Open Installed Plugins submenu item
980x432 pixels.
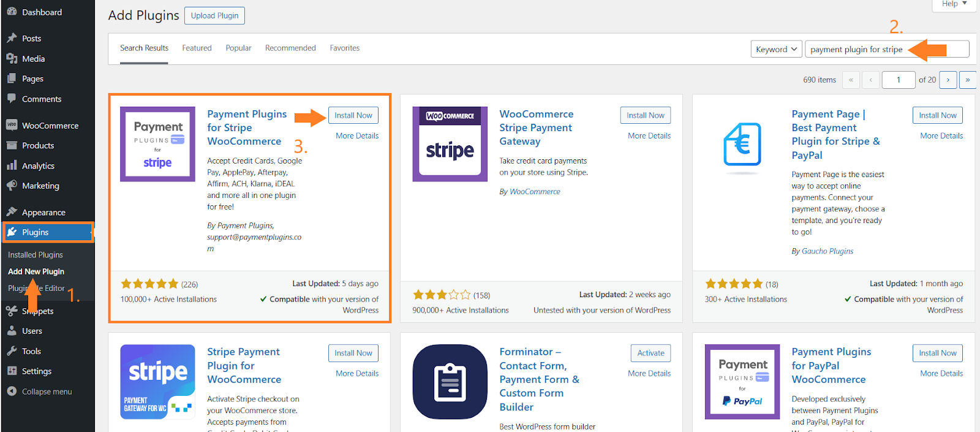[36, 255]
